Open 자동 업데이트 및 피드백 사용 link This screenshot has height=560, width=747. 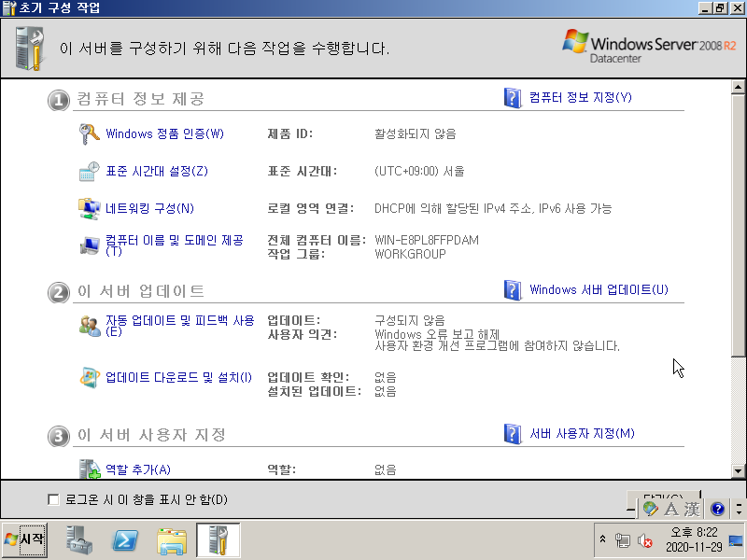[x=180, y=326]
